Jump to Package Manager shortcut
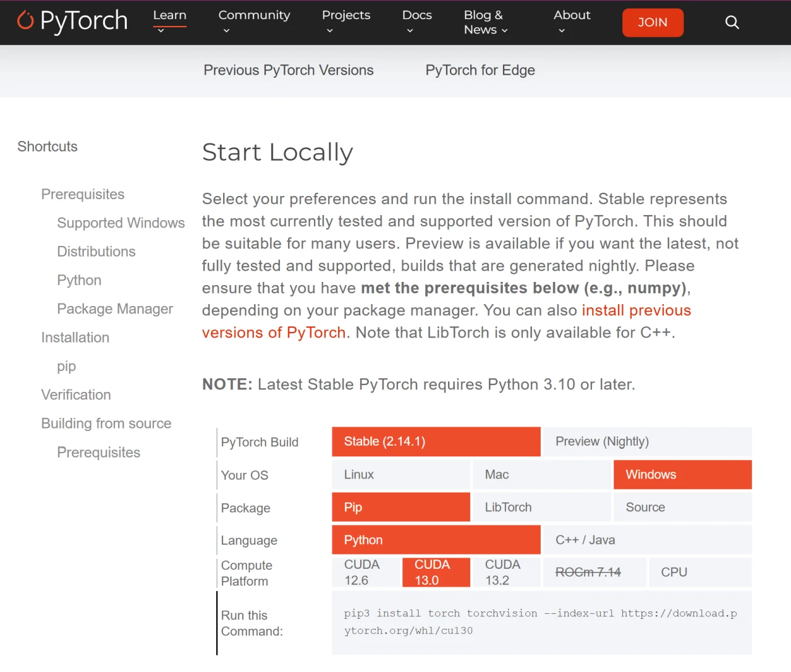 [115, 308]
